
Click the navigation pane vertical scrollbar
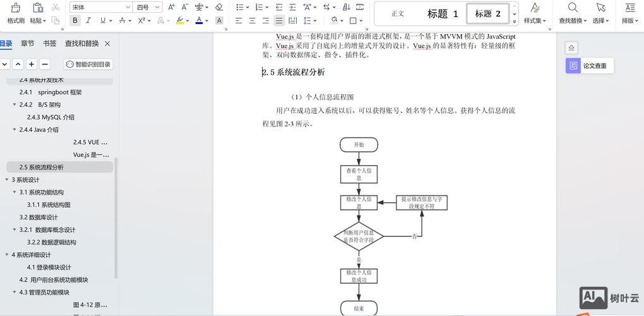116,218
